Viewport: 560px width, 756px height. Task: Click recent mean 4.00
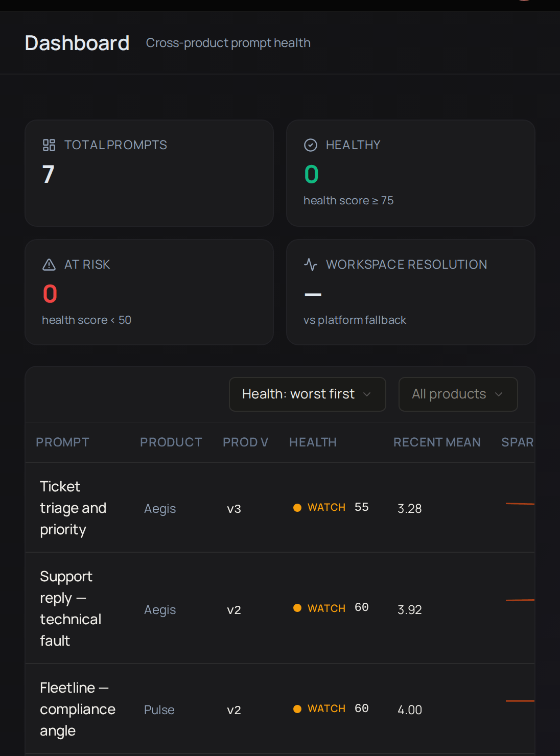click(x=410, y=710)
